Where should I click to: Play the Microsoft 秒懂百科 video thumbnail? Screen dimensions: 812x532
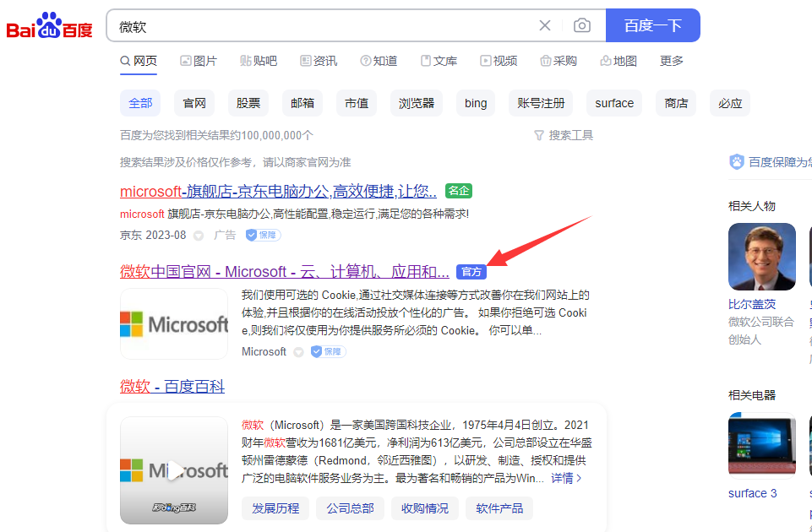(x=174, y=470)
